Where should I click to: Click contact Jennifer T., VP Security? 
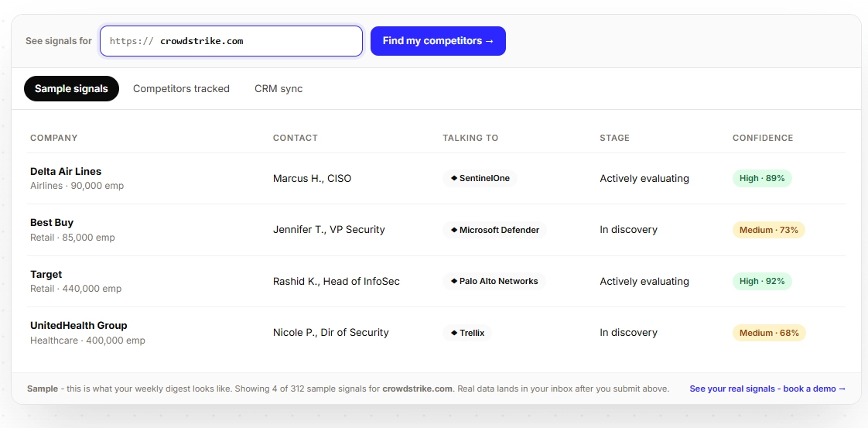(329, 230)
